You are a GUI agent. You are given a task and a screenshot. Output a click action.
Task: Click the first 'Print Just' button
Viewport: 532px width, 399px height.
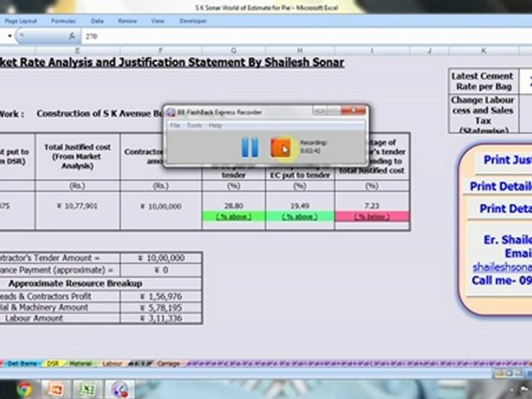(x=504, y=160)
